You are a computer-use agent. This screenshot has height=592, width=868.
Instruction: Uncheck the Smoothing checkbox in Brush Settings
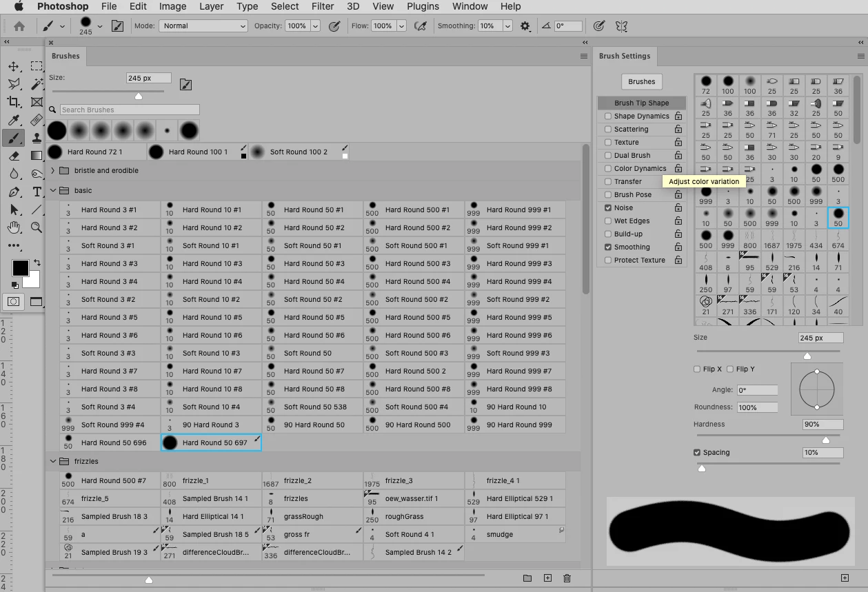[607, 247]
